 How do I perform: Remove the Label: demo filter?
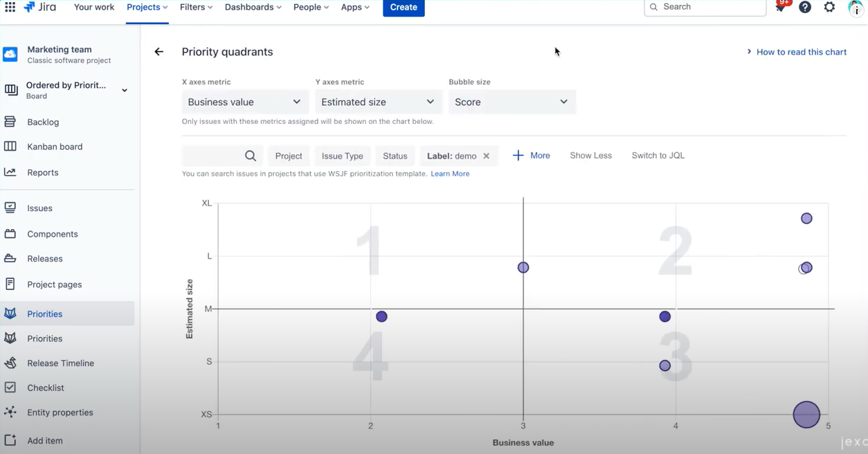point(487,156)
